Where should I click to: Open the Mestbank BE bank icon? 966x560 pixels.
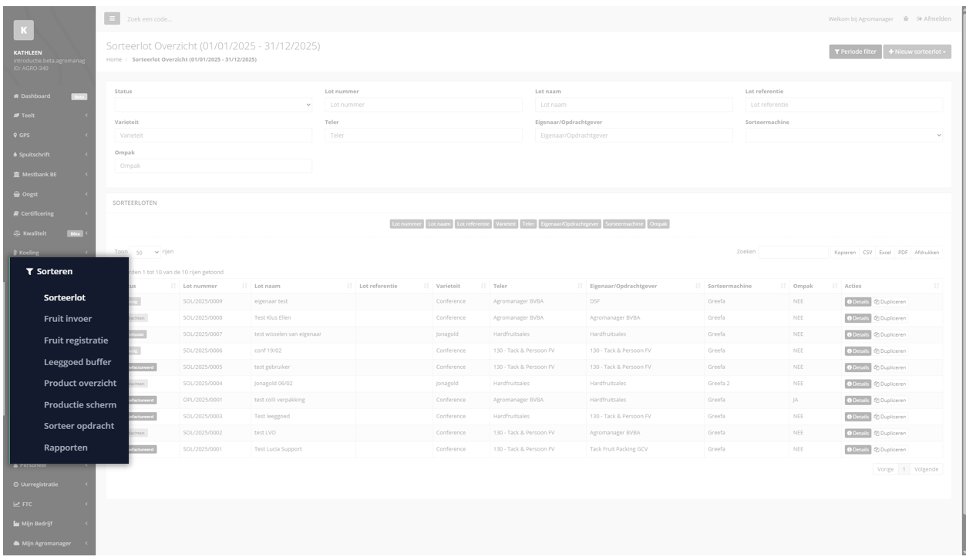[16, 174]
